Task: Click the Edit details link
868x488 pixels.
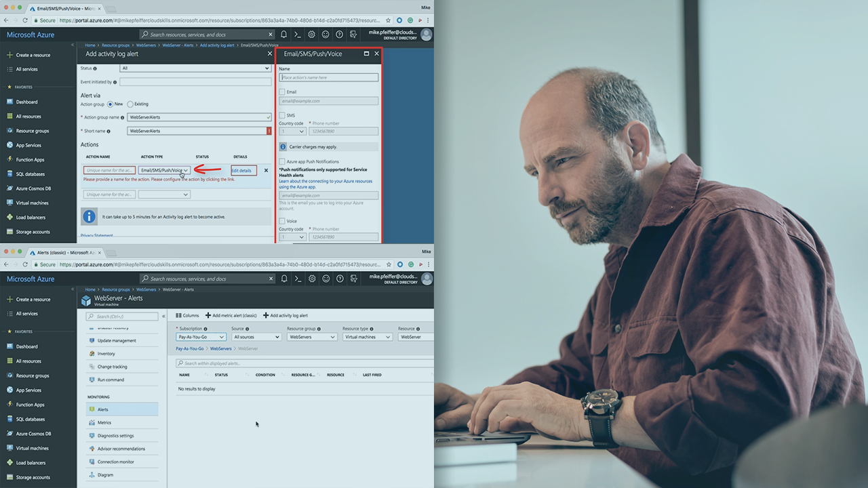Action: click(x=241, y=171)
